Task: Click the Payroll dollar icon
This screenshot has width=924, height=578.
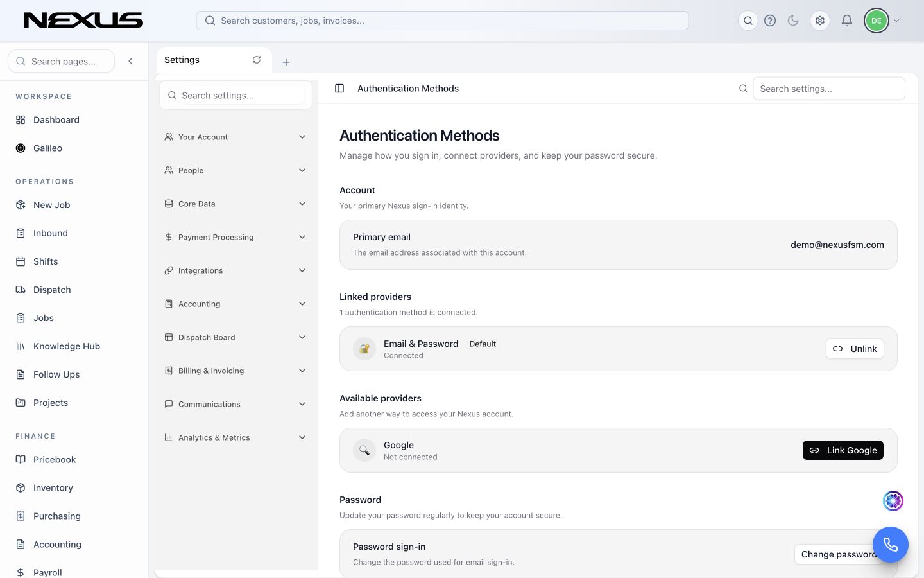Action: pyautogui.click(x=21, y=572)
